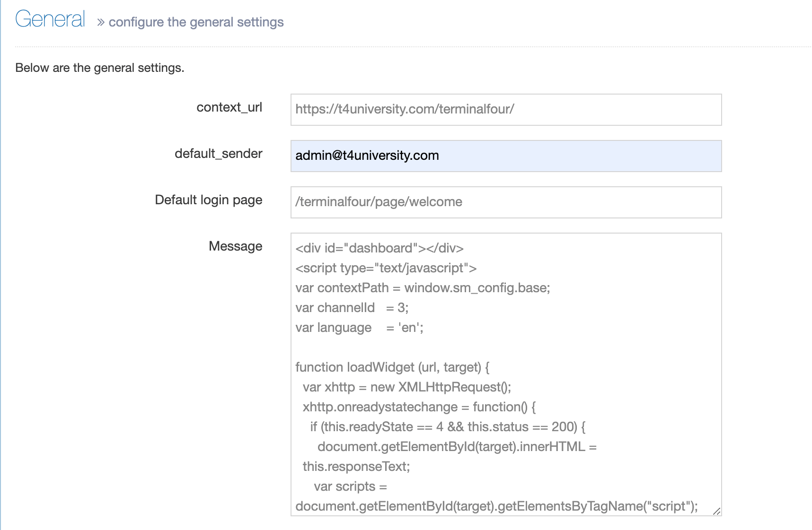Click the 'configure the general settings' subtitle
The width and height of the screenshot is (812, 530).
point(196,22)
